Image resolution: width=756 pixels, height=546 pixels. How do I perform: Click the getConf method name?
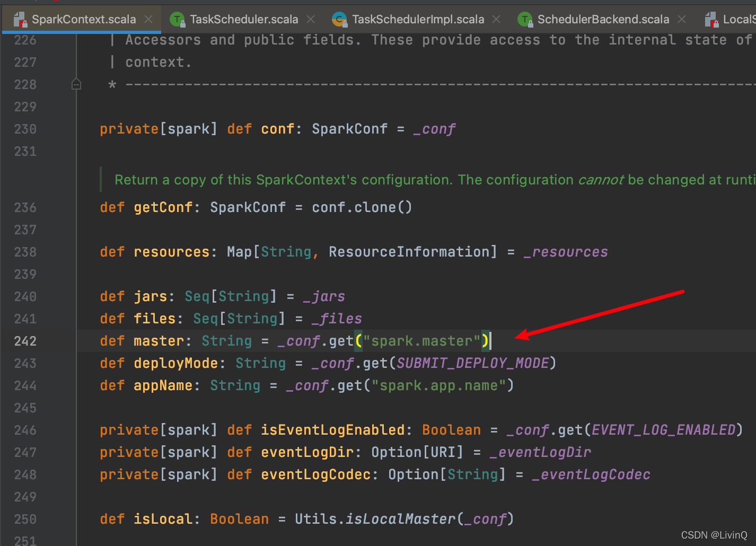[163, 207]
